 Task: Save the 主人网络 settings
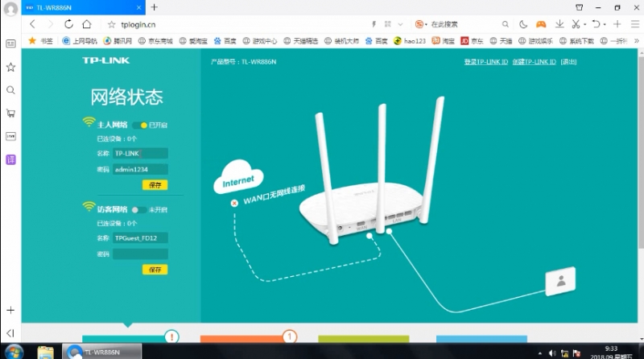155,185
